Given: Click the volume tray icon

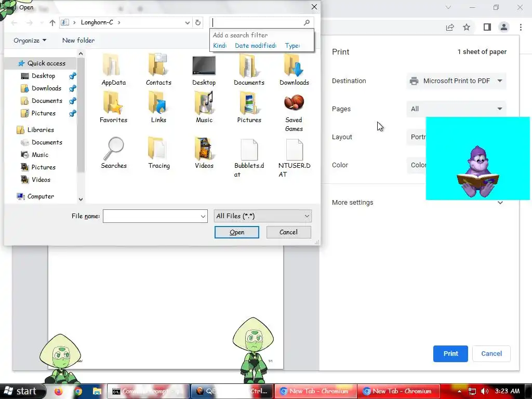Looking at the screenshot, I should click(x=485, y=391).
